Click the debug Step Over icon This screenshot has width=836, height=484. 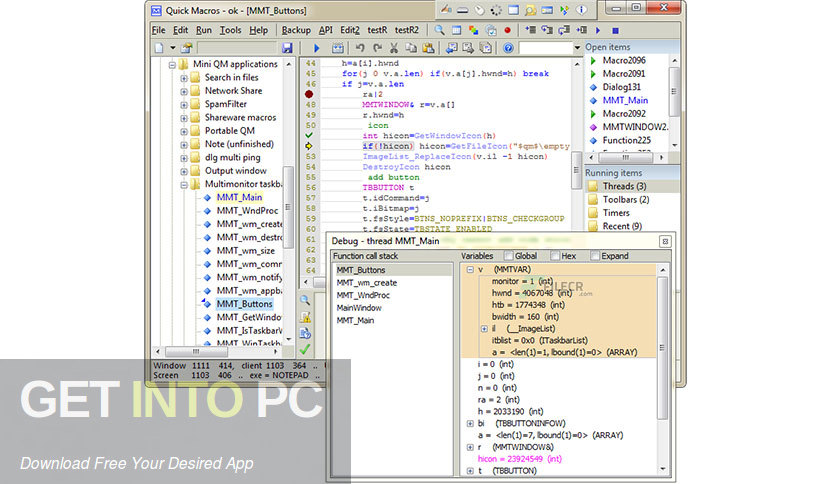547,30
